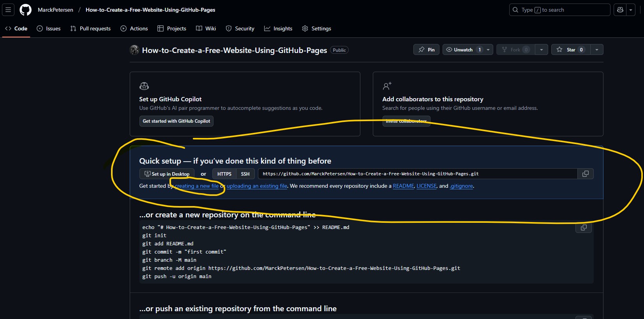This screenshot has height=319, width=644.
Task: Copy the command line setup snippet
Action: click(x=584, y=227)
